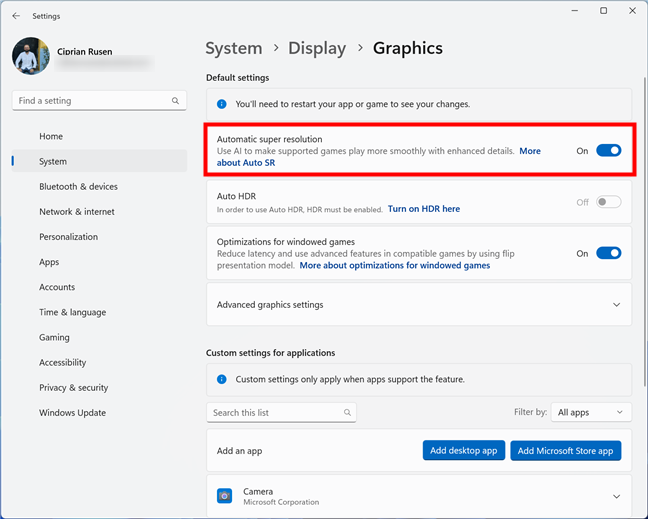Click the Display breadcrumb
The image size is (648, 519).
(317, 48)
